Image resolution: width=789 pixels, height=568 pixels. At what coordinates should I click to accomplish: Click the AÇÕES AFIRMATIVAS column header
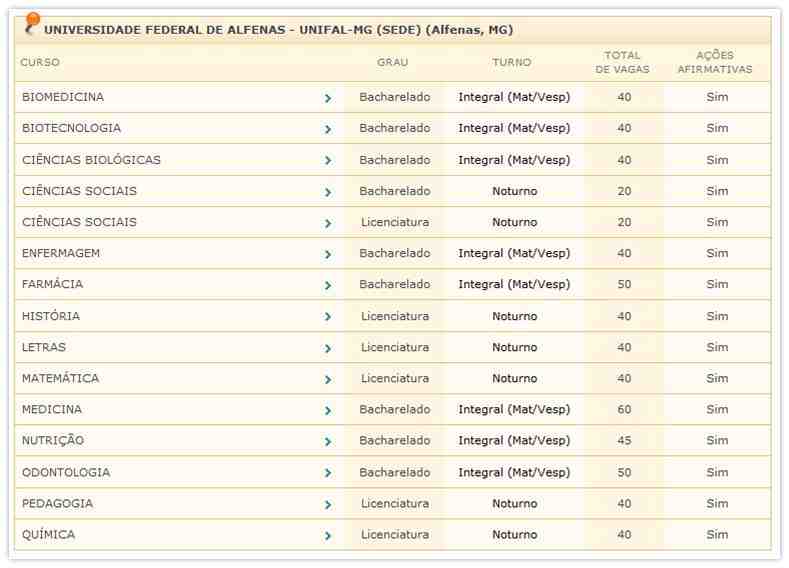point(715,62)
